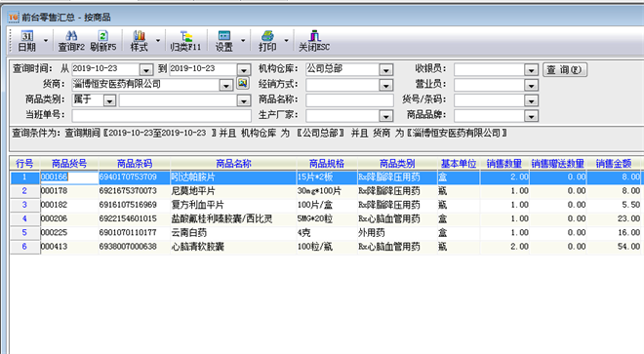Expand the 日期 toolbar dropdown arrow
The width and height of the screenshot is (644, 354).
46,41
